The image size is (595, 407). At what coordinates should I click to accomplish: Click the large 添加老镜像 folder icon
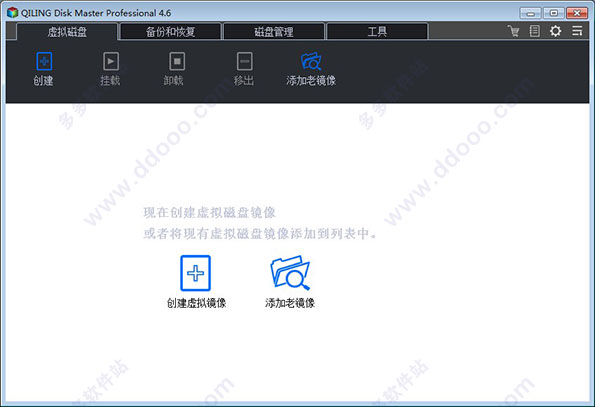click(x=290, y=272)
